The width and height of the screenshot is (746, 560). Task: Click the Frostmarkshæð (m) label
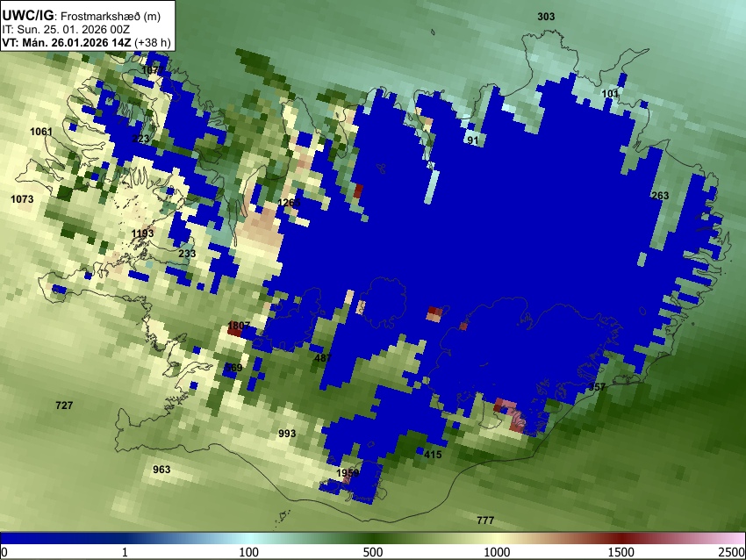(x=111, y=16)
